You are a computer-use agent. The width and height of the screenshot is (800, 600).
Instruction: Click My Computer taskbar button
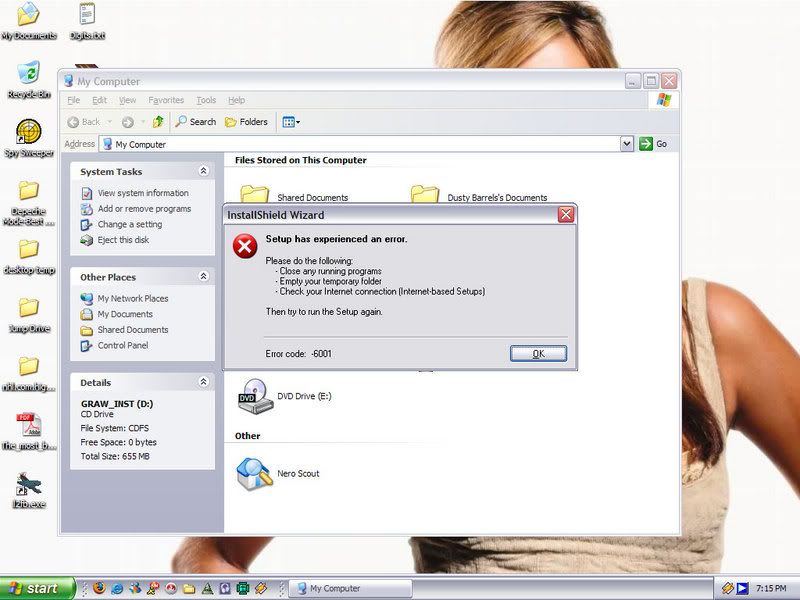coord(351,588)
